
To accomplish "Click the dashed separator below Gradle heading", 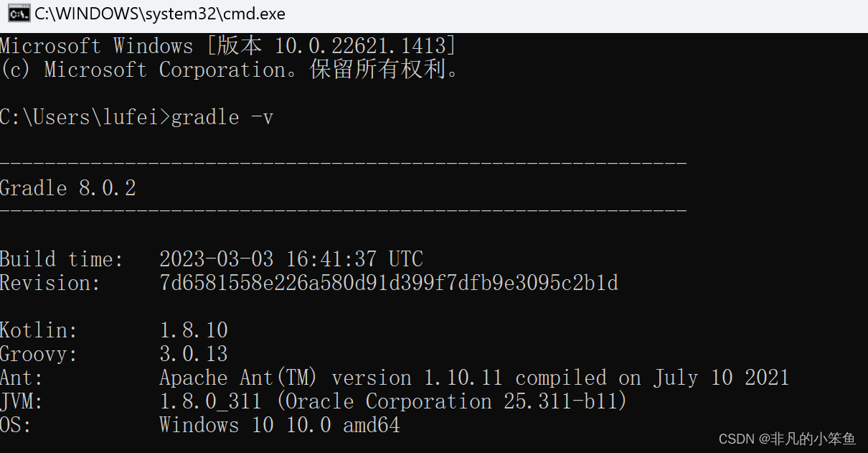I will (x=343, y=211).
